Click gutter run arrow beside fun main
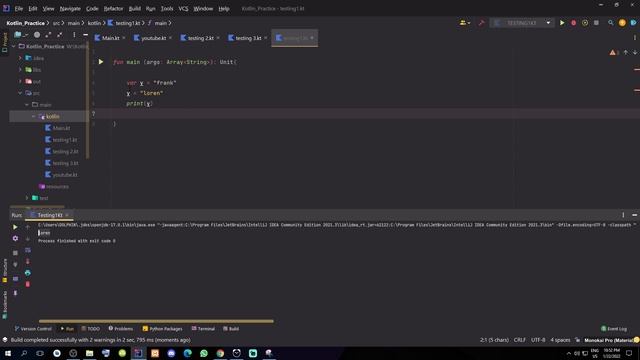 [101, 62]
